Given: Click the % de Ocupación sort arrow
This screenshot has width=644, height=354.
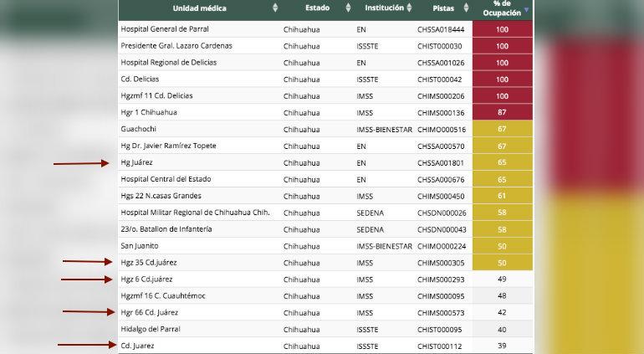Looking at the screenshot, I should pos(527,10).
